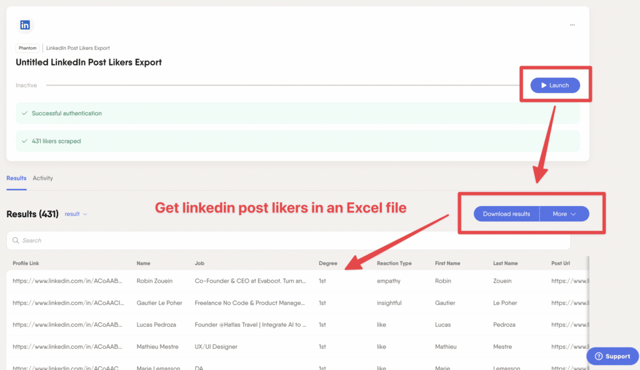Click the job cell Freelance No Code & Product
The height and width of the screenshot is (370, 640).
[x=250, y=303]
